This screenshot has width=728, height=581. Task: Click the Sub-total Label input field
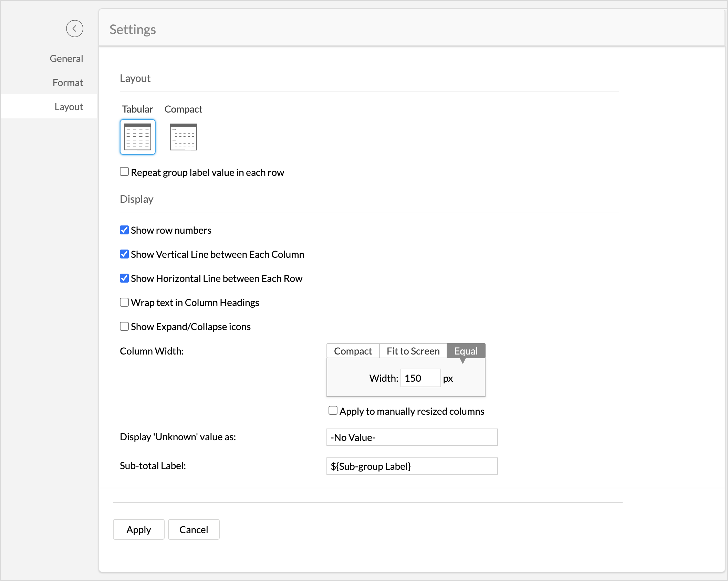coord(412,466)
